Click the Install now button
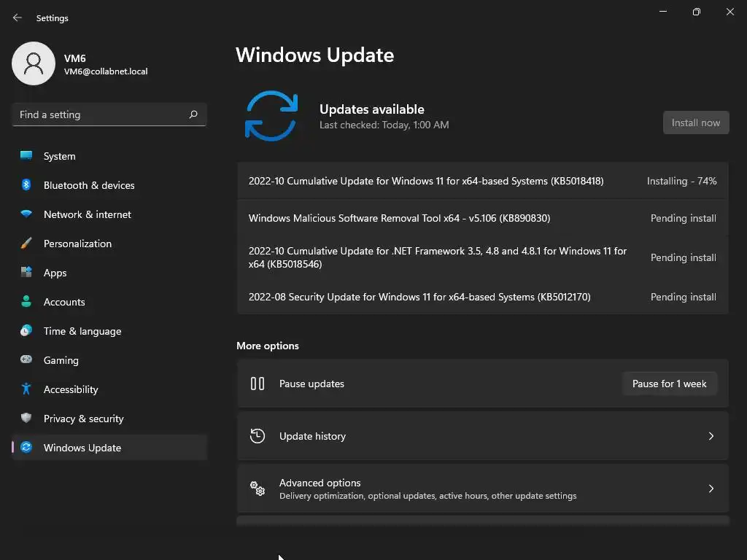The height and width of the screenshot is (560, 747). [695, 122]
